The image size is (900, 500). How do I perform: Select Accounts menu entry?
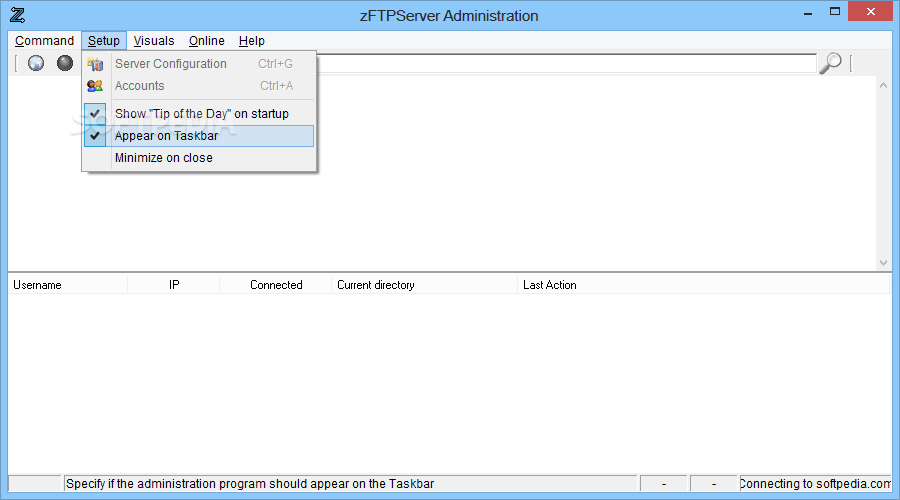(x=199, y=86)
